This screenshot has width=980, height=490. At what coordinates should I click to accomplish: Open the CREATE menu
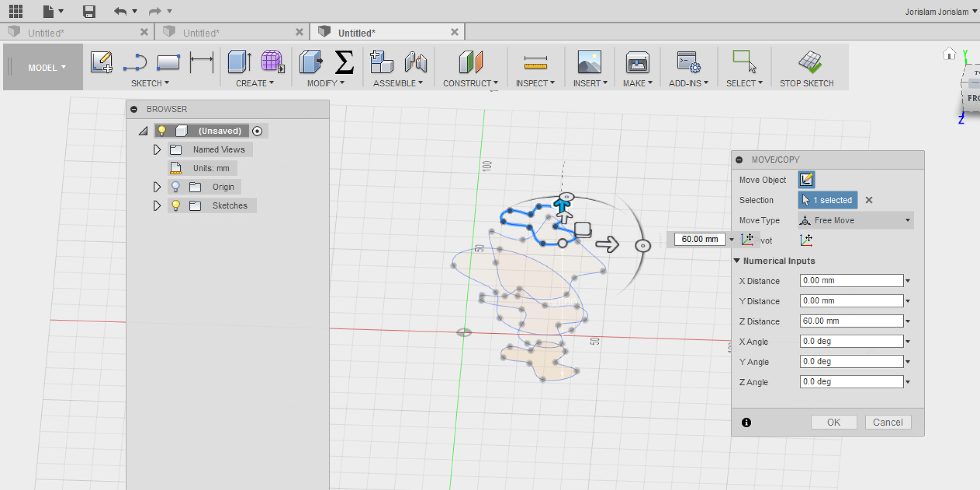255,83
